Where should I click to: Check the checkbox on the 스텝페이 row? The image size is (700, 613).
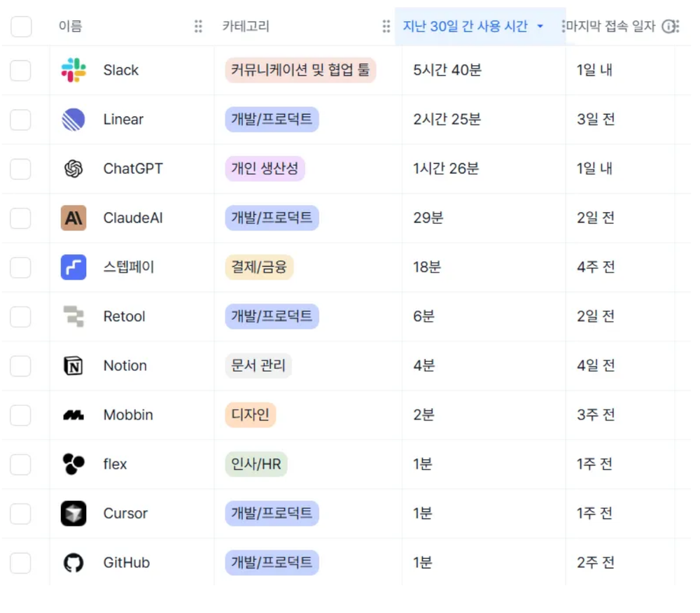(x=21, y=267)
